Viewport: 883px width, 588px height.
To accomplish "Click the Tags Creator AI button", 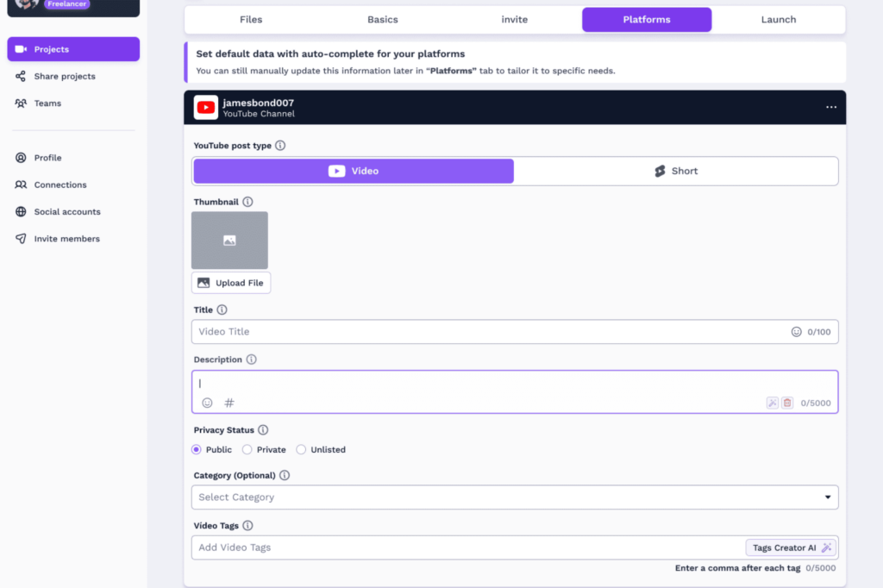I will coord(791,547).
